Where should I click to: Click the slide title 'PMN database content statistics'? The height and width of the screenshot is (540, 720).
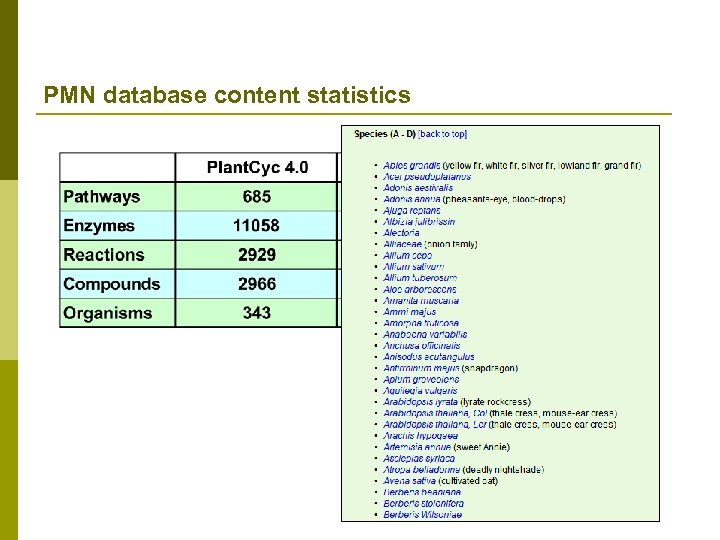(x=227, y=95)
